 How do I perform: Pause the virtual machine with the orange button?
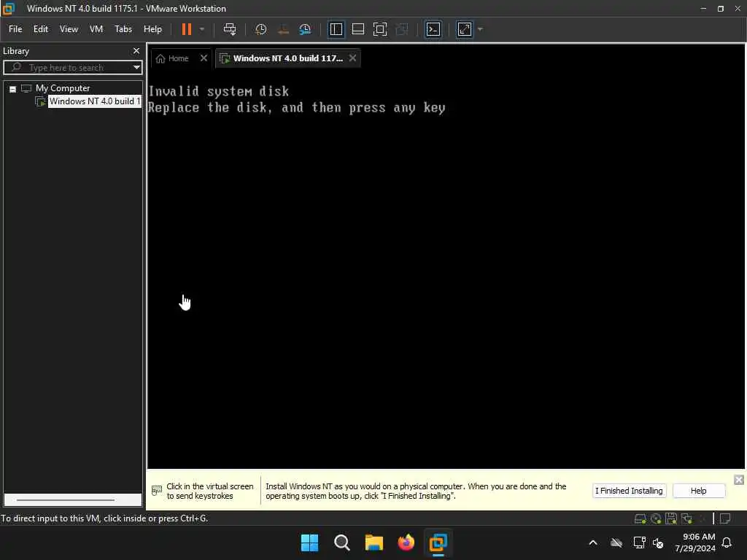pyautogui.click(x=186, y=29)
